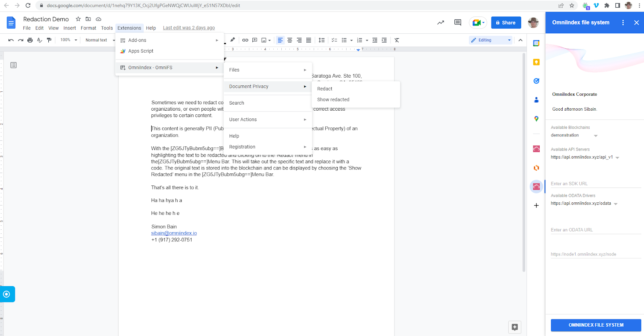Open Google Maps in the side panel
The image size is (644, 336).
point(536,119)
